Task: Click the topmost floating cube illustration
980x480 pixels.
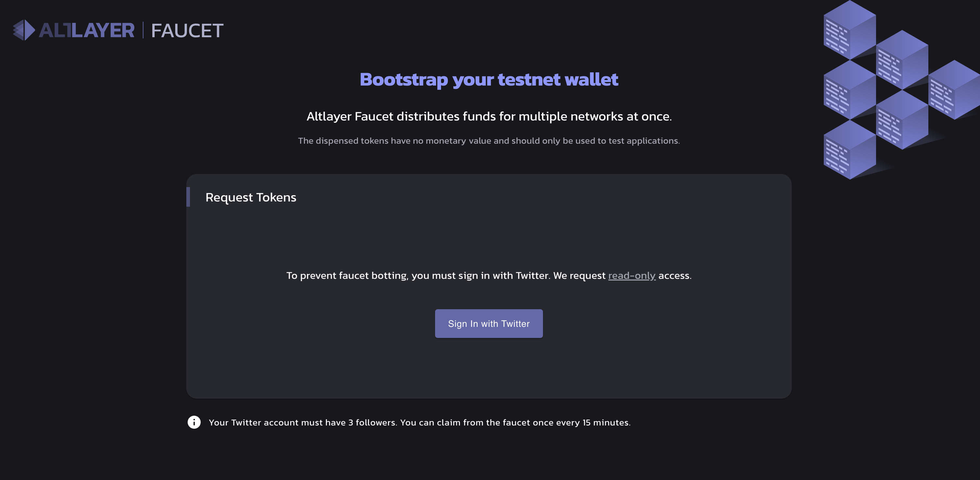Action: click(x=849, y=30)
